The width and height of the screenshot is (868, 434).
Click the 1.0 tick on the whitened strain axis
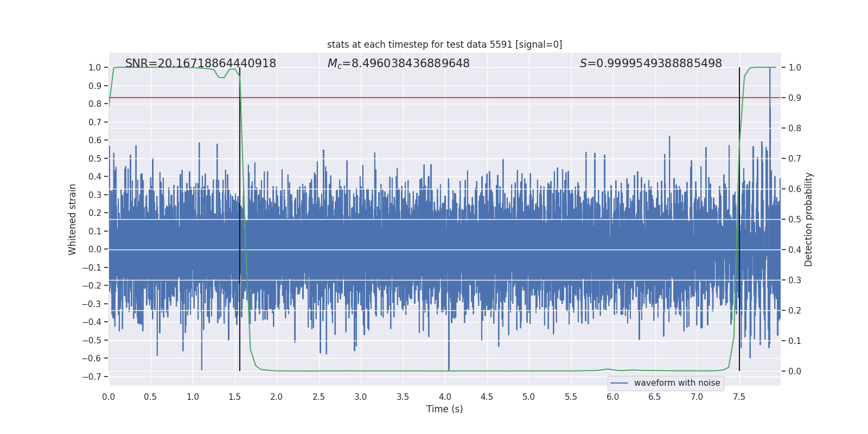coord(95,68)
